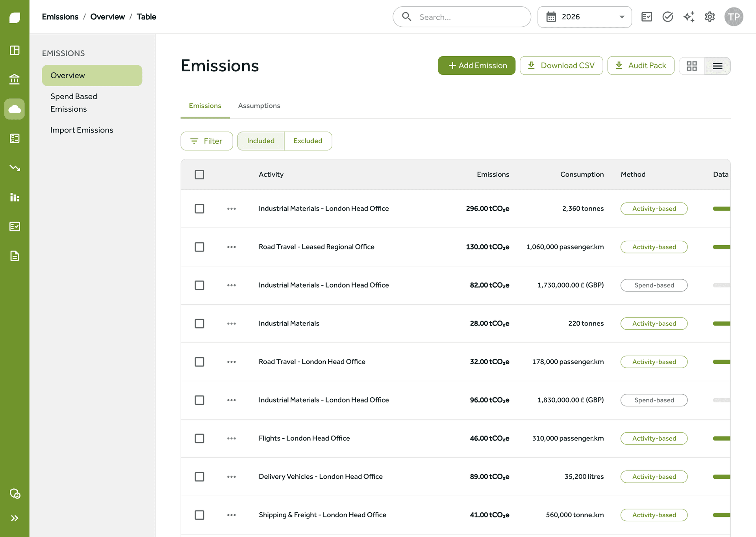Viewport: 756px width, 537px height.
Task: Tick checkbox for 96.00 tCO₂e Industrial Materials row
Action: 200,400
